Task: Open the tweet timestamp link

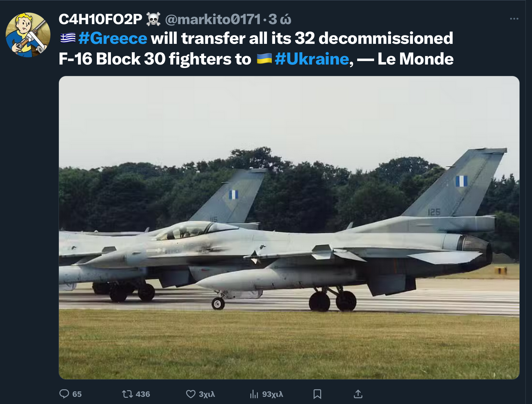Action: coord(280,19)
